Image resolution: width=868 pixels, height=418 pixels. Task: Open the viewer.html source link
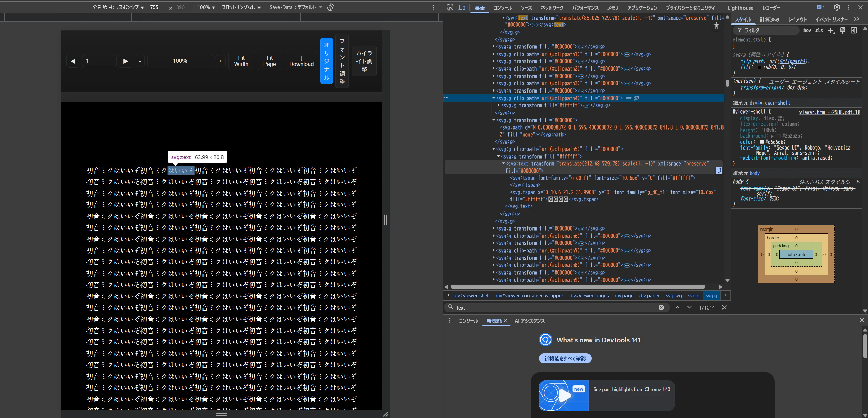pyautogui.click(x=830, y=112)
